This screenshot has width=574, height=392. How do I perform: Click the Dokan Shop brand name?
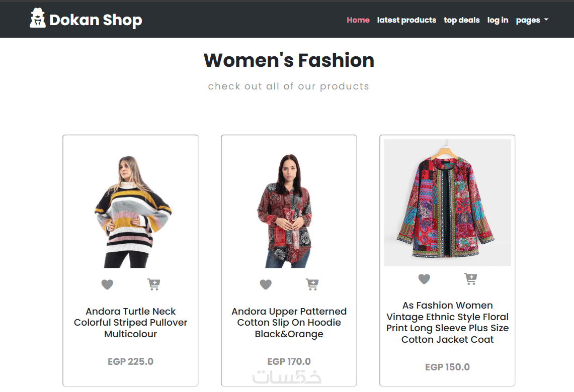96,20
